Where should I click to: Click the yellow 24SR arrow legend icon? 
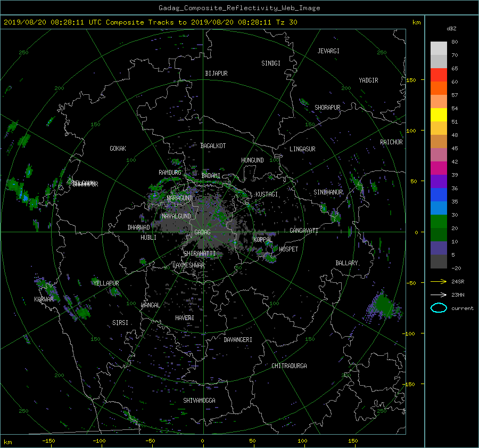pos(439,281)
